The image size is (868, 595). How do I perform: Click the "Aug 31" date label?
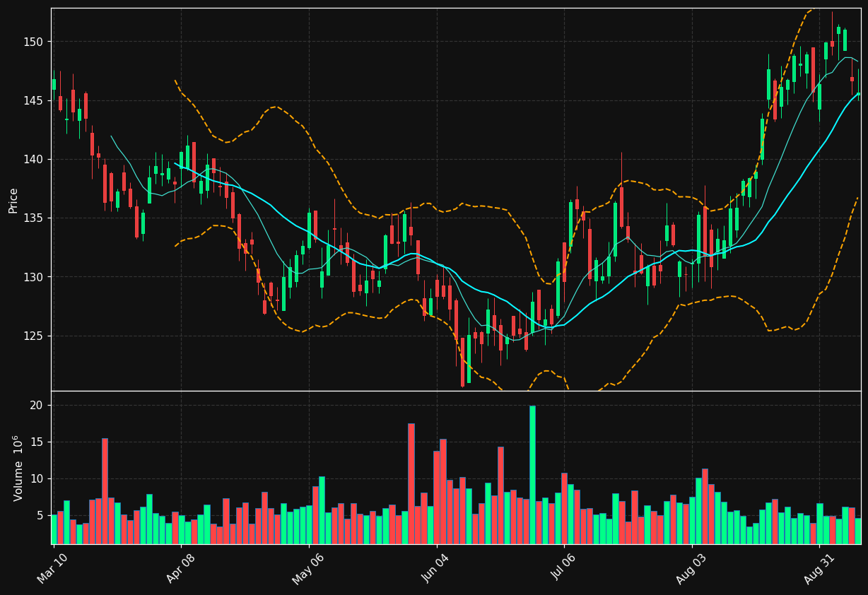819,569
